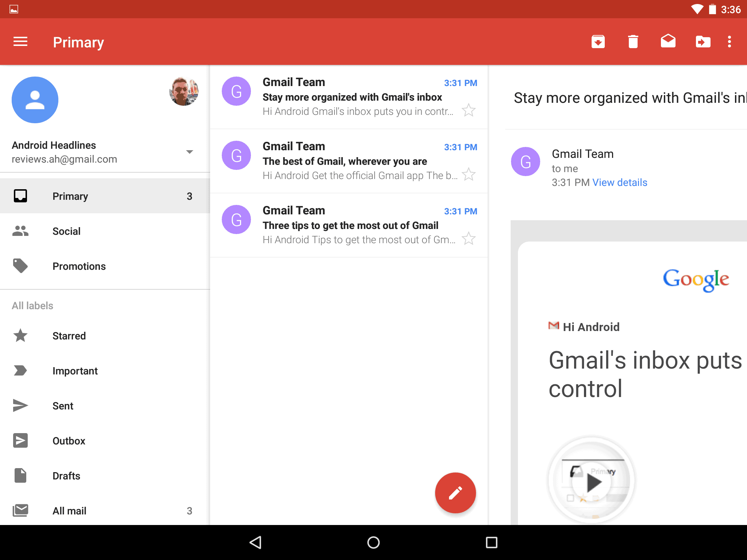The height and width of the screenshot is (560, 747).
Task: Select avatar of 'Three tips' email
Action: point(236,219)
